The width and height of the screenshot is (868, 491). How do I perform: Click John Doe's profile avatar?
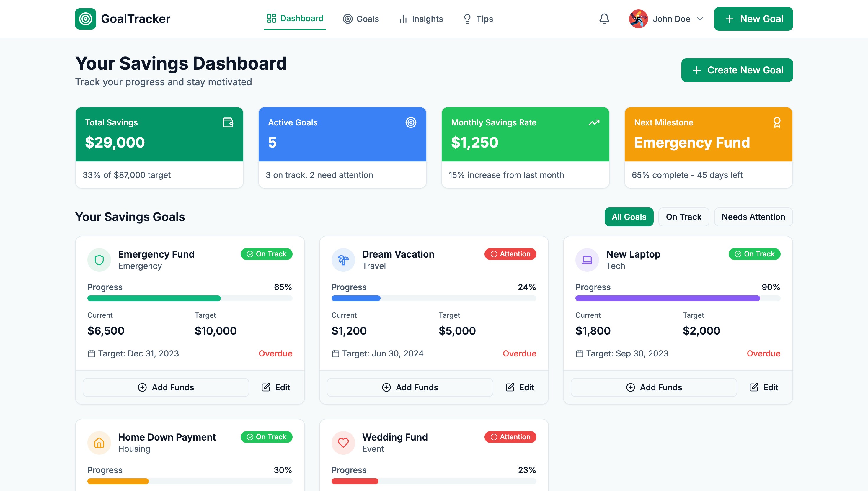638,19
